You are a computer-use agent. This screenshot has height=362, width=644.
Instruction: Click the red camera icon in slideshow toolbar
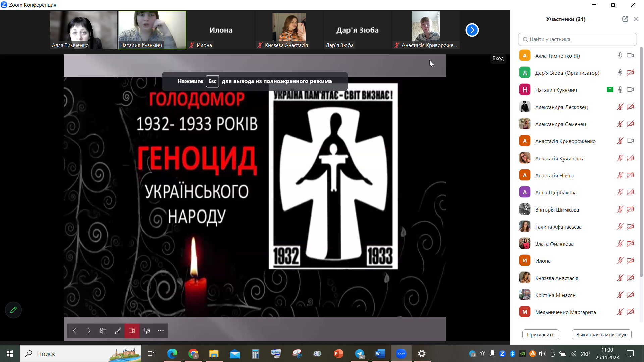[x=132, y=331]
